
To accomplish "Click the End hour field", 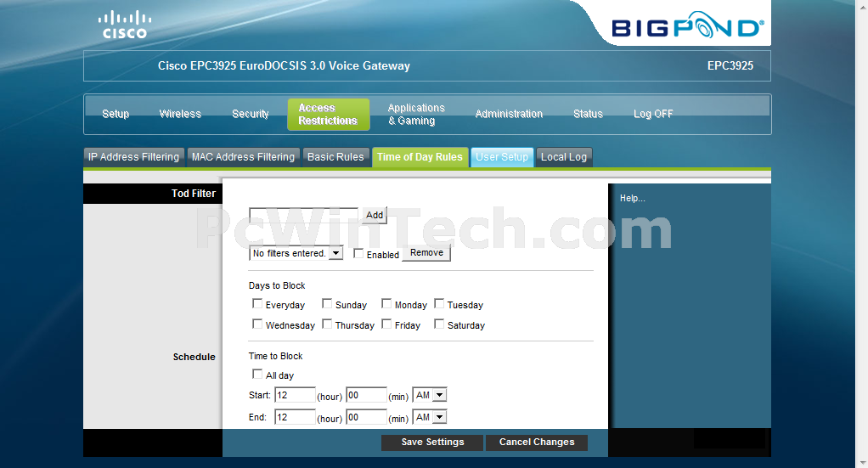I will click(x=295, y=417).
